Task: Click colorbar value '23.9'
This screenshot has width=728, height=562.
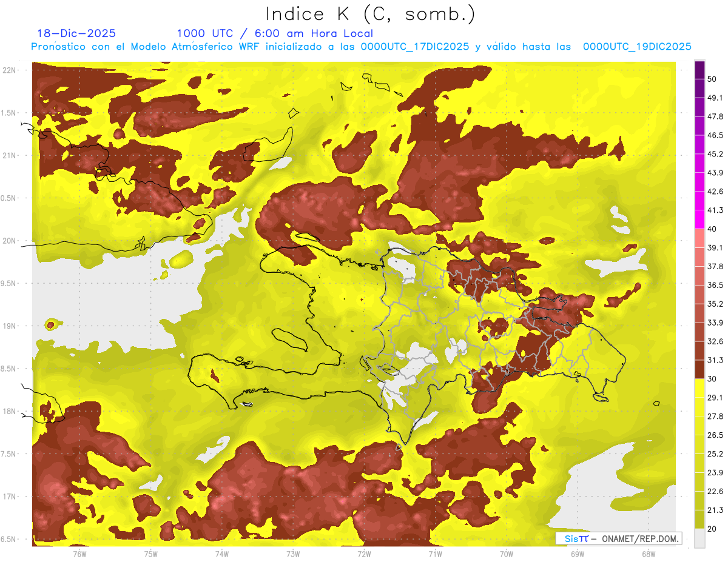Action: click(715, 473)
